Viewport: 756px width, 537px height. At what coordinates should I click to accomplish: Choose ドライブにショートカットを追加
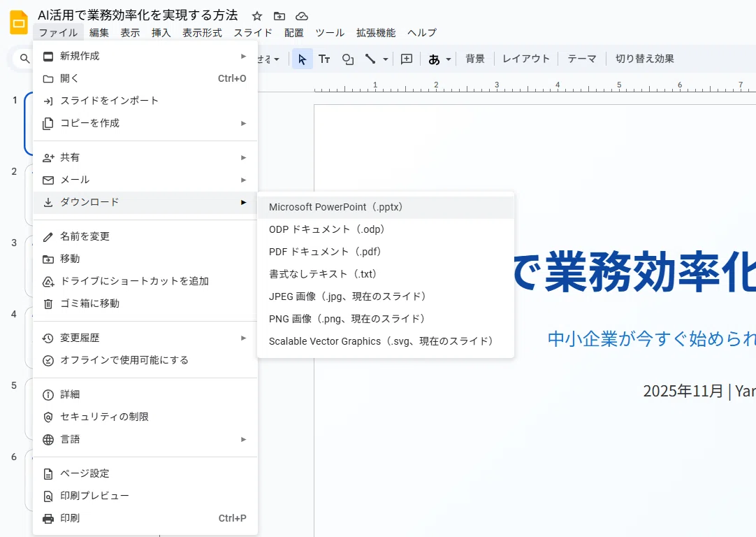click(145, 281)
